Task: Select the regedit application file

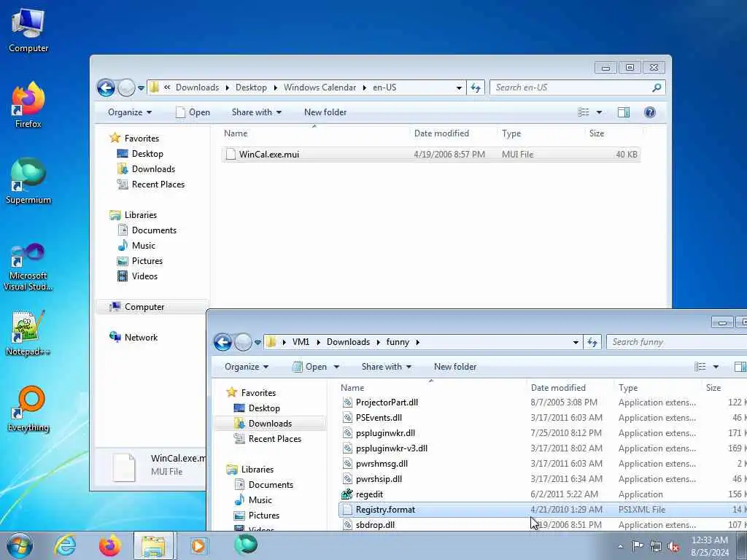Action: tap(543, 494)
